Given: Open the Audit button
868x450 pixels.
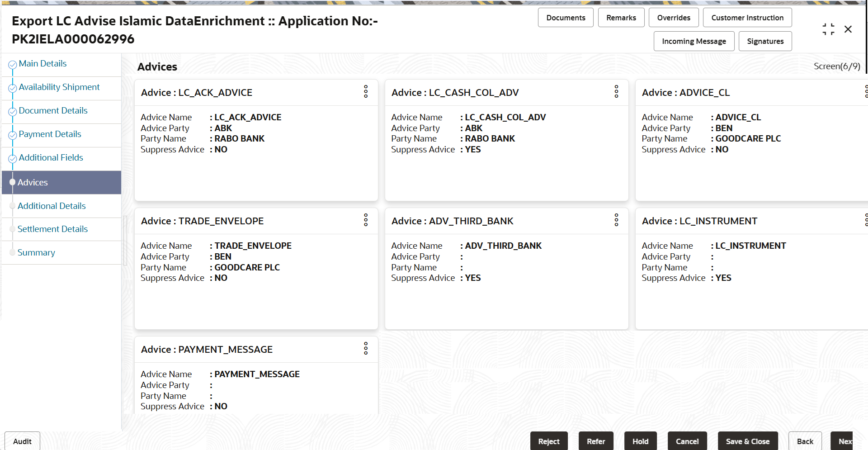Looking at the screenshot, I should click(x=22, y=441).
